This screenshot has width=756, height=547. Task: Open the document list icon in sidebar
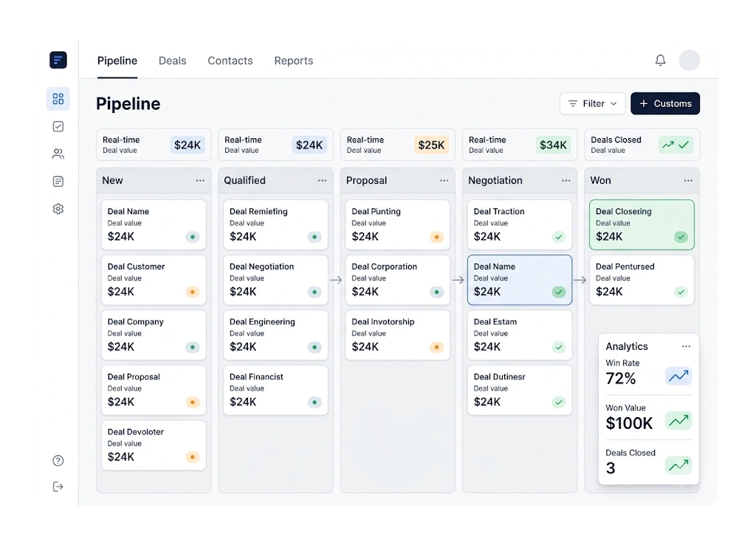click(x=58, y=181)
